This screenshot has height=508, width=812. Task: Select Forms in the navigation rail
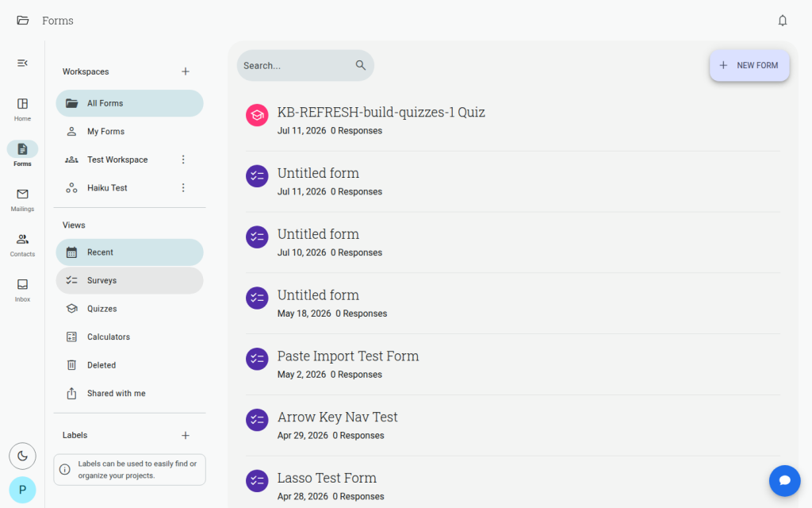coord(22,155)
